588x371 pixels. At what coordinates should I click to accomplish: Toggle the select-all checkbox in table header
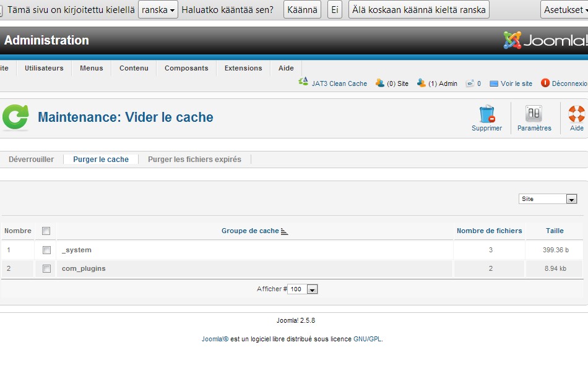[46, 231]
